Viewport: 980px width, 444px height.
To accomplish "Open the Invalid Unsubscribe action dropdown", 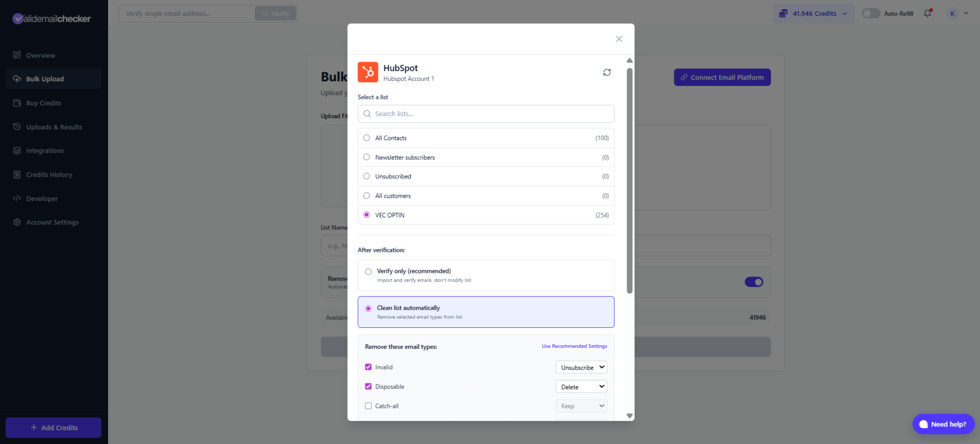I will (581, 367).
